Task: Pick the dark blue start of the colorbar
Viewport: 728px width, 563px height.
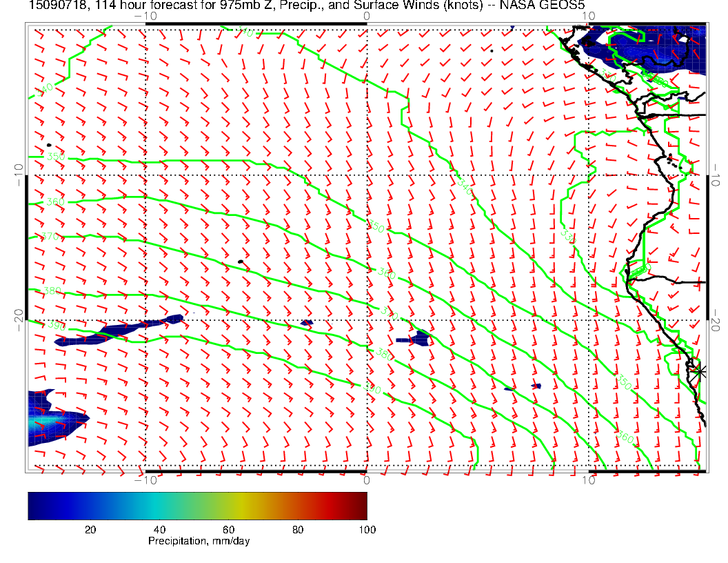Action: click(32, 506)
